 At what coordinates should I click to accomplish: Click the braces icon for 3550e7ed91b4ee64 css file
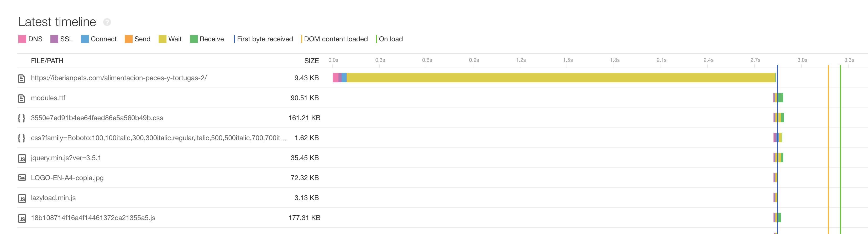(22, 118)
